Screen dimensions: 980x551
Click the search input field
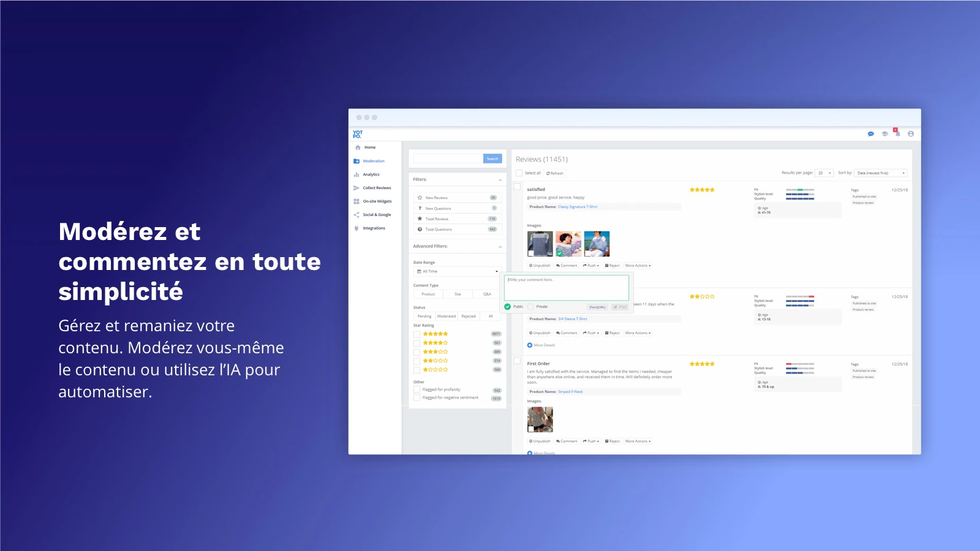448,159
